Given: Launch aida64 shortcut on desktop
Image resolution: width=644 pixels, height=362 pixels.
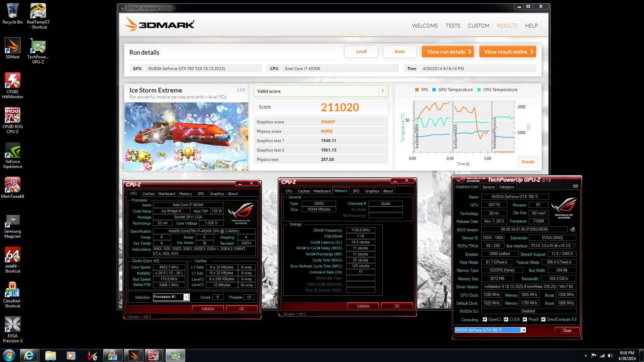Looking at the screenshot, I should [12, 260].
